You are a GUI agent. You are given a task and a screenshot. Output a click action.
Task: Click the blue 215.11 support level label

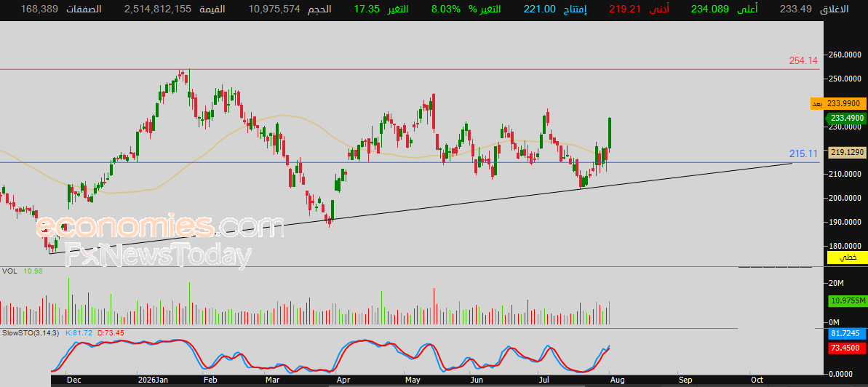point(804,153)
